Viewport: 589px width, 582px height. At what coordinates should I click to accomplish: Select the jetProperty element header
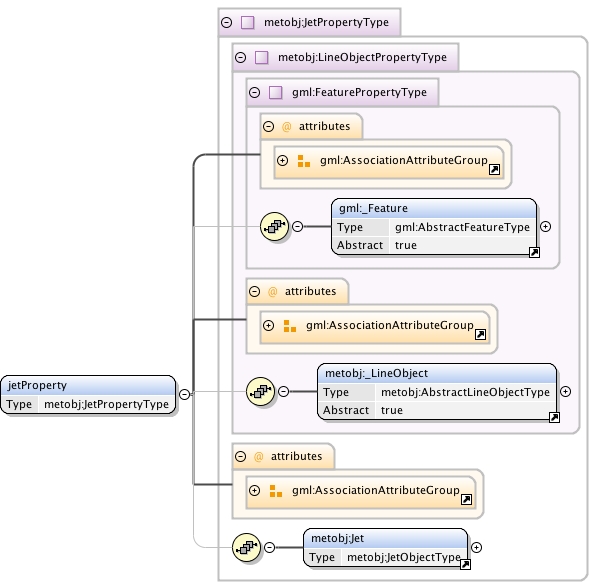point(88,385)
